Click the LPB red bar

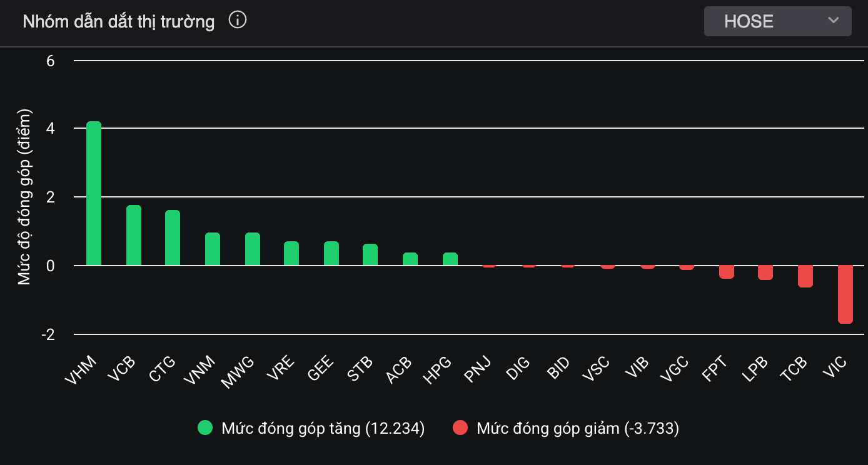[x=765, y=272]
